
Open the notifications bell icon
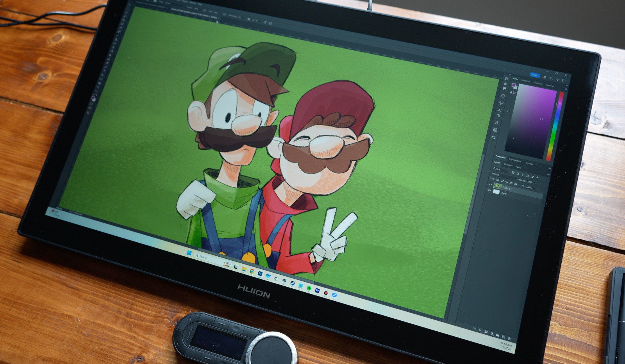click(x=545, y=77)
